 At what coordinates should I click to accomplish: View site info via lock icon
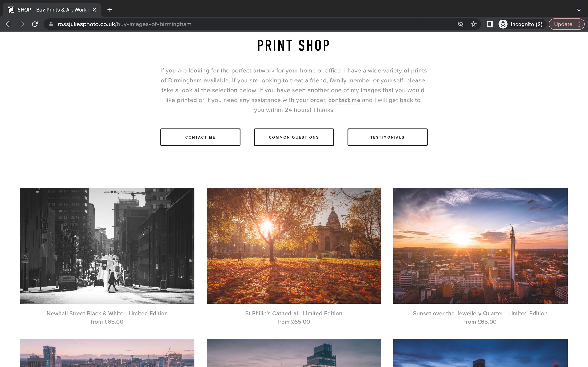(x=51, y=24)
